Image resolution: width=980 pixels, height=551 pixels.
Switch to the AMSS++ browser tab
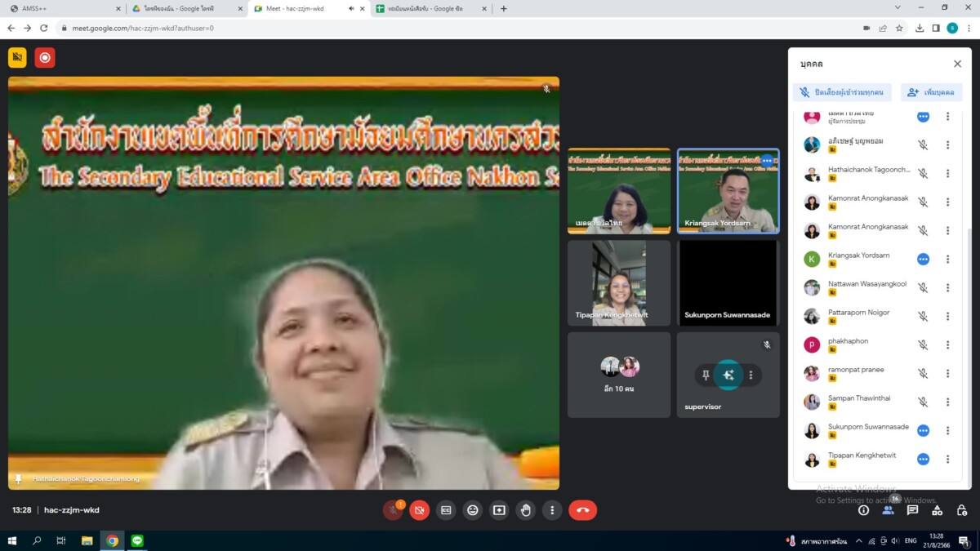[64, 8]
